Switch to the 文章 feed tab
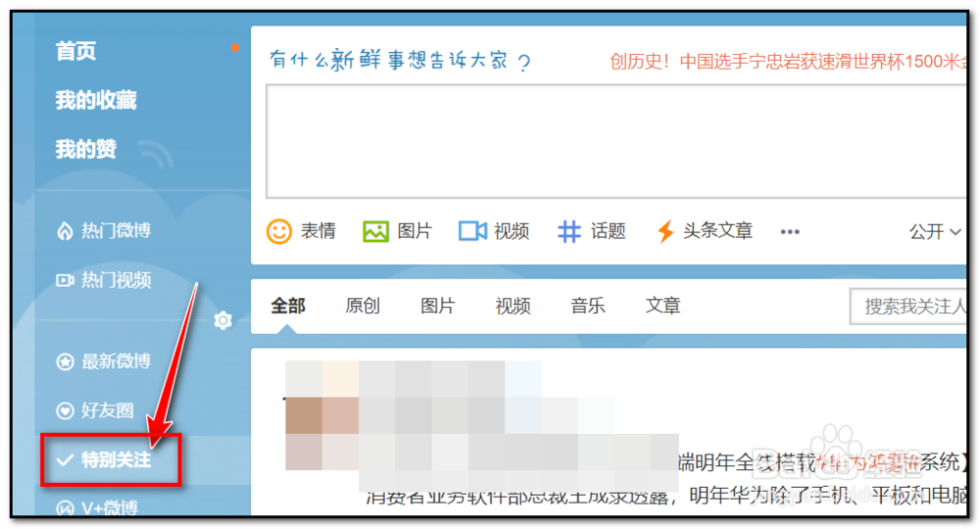This screenshot has width=980, height=529. pos(663,306)
